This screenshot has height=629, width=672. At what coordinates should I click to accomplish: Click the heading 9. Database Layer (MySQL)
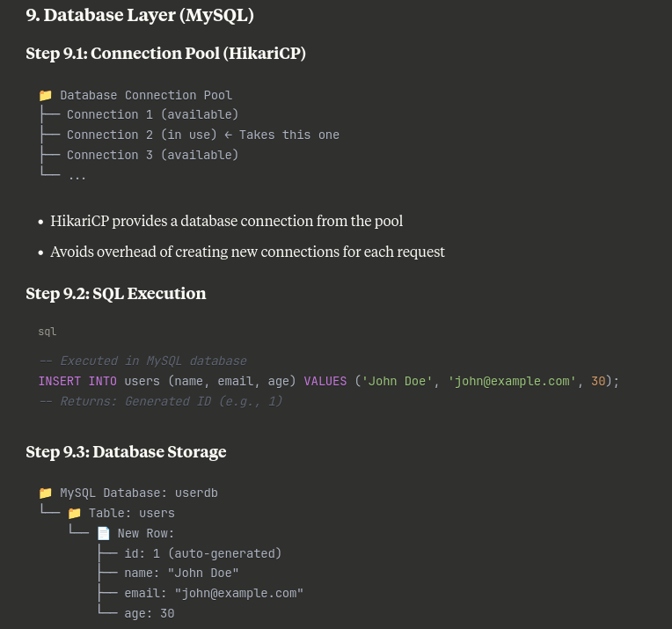(140, 16)
